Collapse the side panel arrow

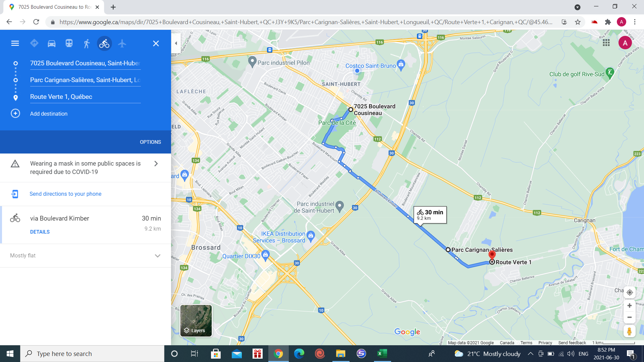176,43
